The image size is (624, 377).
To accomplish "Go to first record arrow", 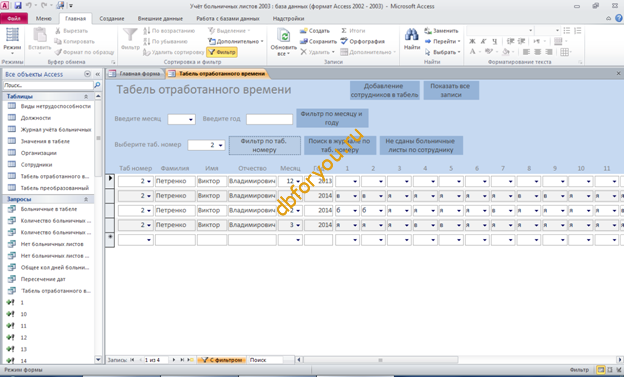I will [x=132, y=360].
